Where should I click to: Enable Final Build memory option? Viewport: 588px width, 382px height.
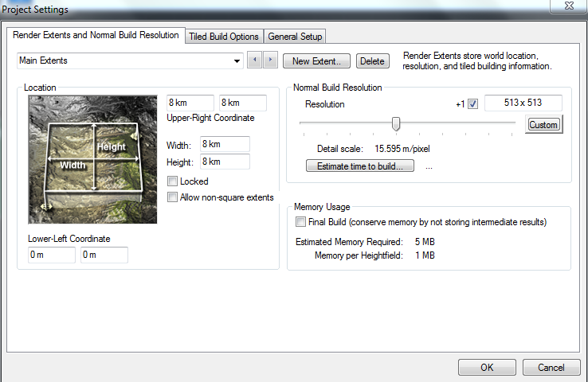point(300,222)
